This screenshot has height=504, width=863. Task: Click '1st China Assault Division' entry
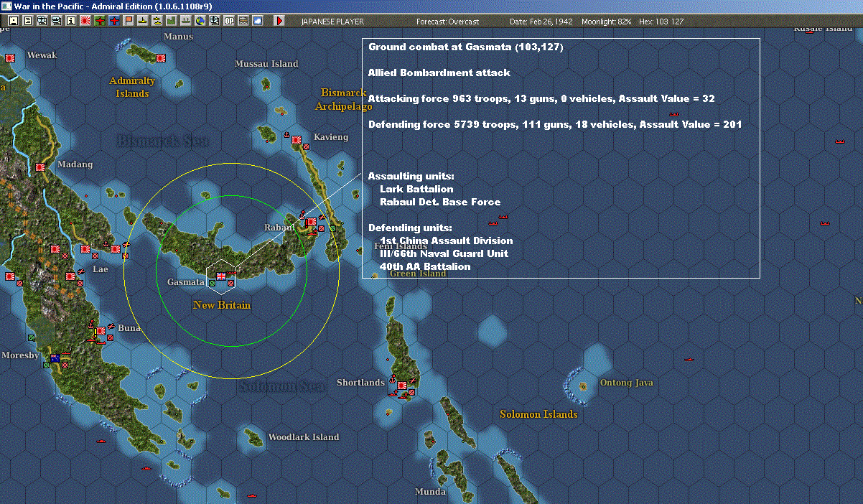pyautogui.click(x=447, y=241)
